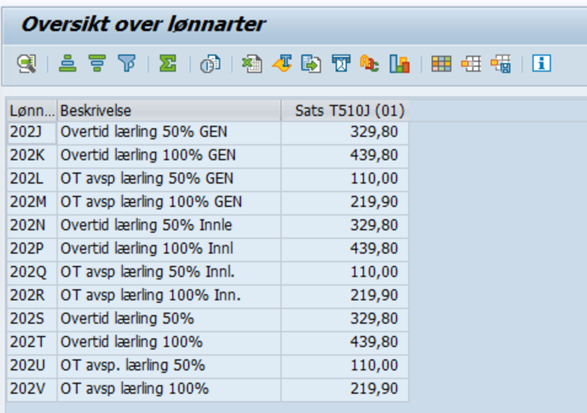Select the Beskrivelse column header
The height and width of the screenshot is (413, 587).
pos(168,111)
